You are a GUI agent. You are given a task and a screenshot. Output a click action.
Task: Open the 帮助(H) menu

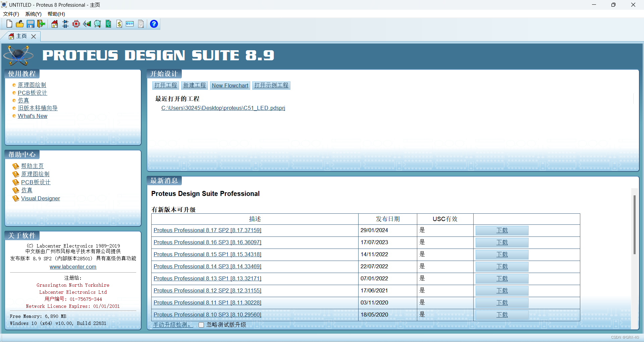coord(56,14)
